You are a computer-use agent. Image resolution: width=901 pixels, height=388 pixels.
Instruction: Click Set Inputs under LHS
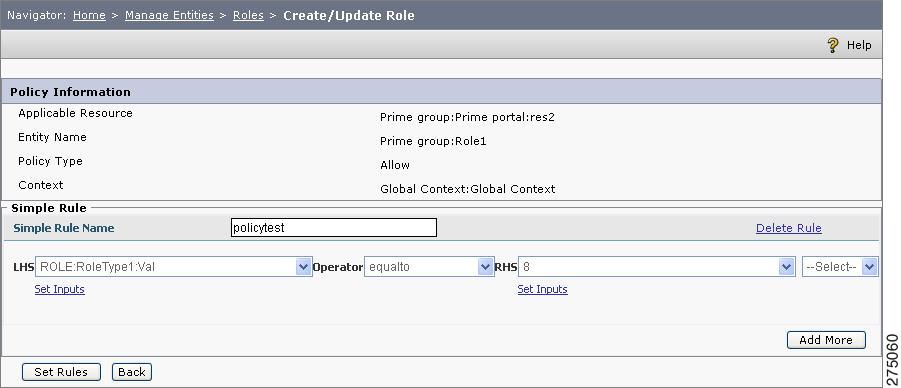pos(60,289)
